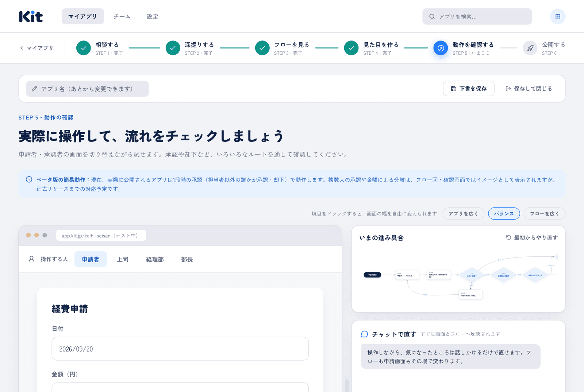Switch operator to 経理部
The height and width of the screenshot is (392, 584).
(155, 259)
